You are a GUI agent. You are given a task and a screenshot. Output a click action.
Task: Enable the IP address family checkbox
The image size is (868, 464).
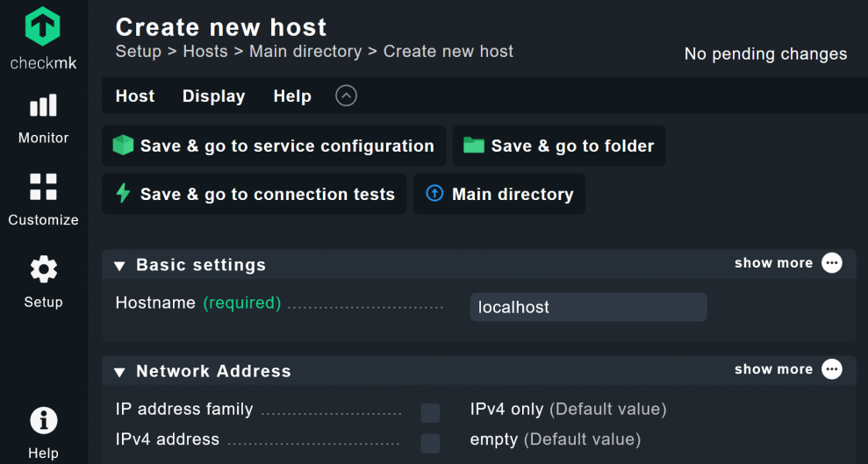click(430, 413)
